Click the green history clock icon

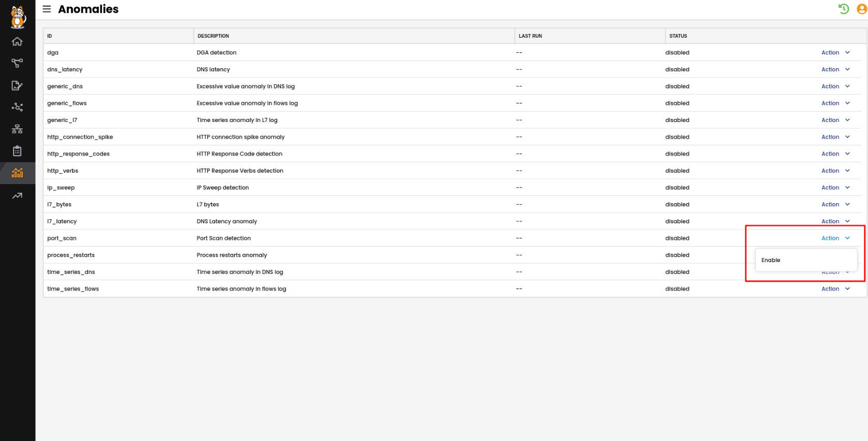click(844, 9)
